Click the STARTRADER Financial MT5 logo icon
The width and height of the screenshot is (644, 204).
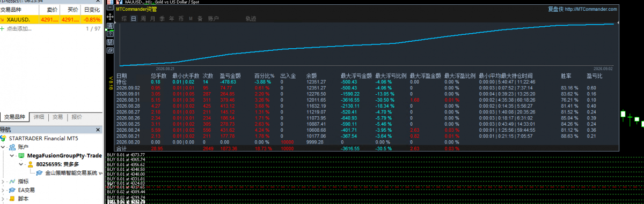3,138
